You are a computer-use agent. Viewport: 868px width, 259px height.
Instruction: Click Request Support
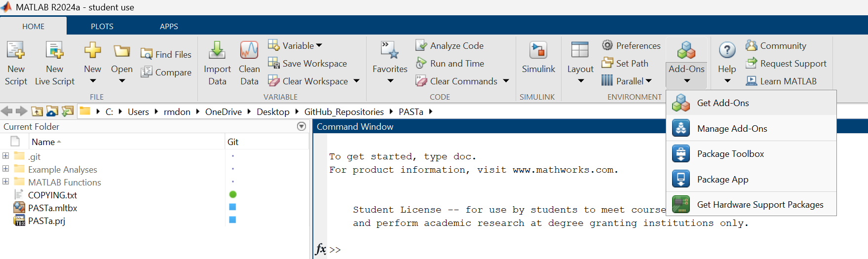pos(786,63)
